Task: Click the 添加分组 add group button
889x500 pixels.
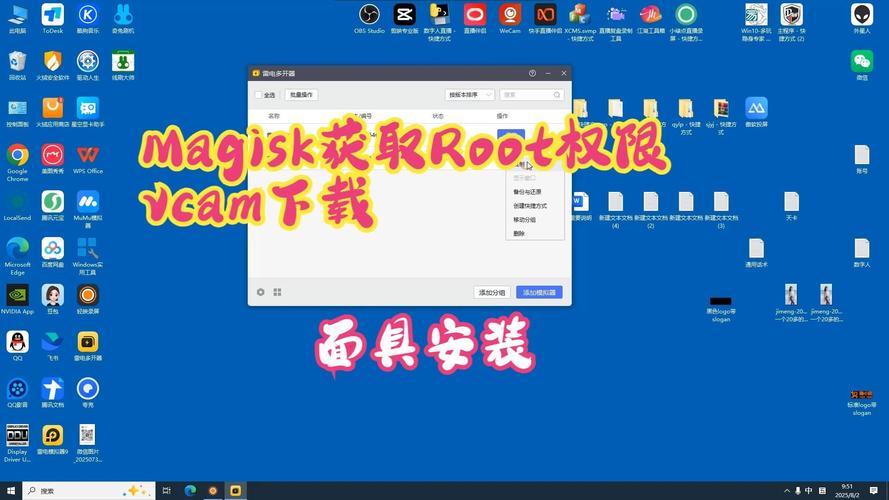Action: click(492, 293)
